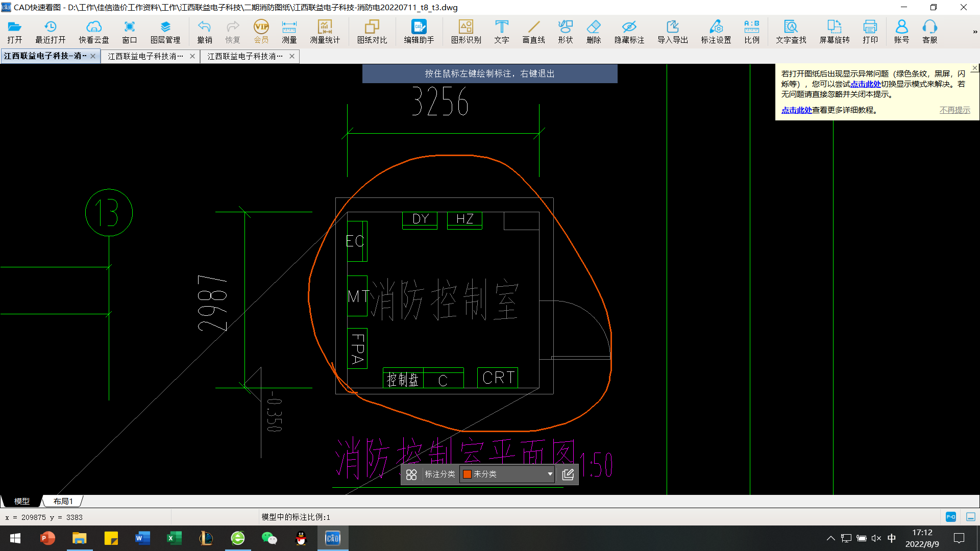Contact 客服 customer service

coord(930,32)
